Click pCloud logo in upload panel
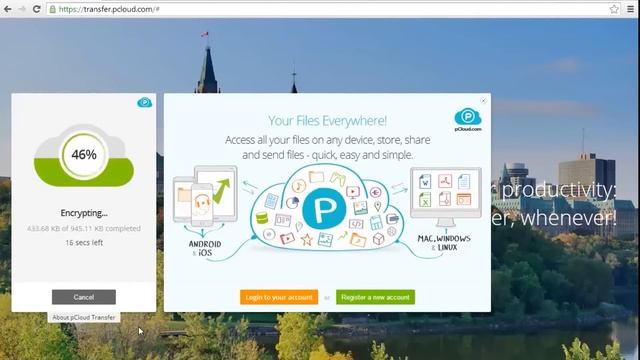 click(x=144, y=102)
